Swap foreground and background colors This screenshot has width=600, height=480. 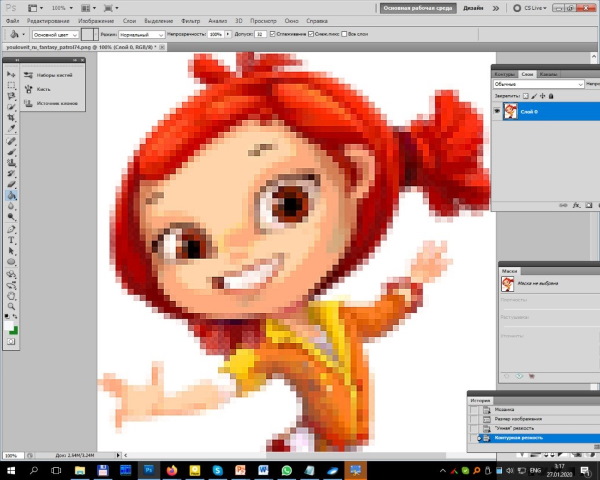coord(15,317)
